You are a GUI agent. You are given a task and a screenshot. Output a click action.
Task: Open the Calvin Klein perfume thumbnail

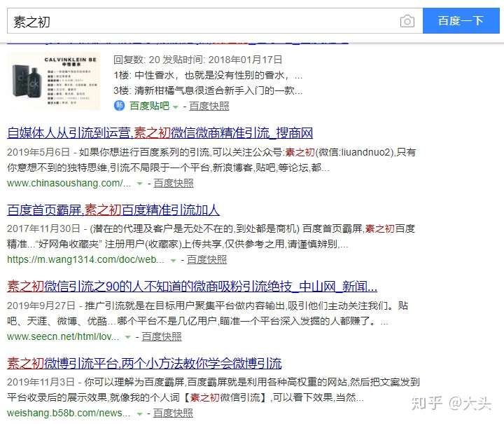(54, 81)
